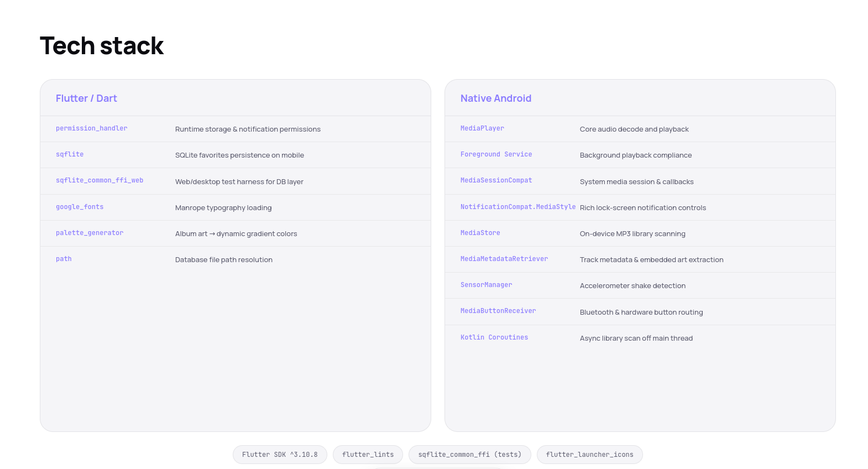The image size is (868, 469).
Task: Click the MediaButtonReceiver API name
Action: (498, 311)
